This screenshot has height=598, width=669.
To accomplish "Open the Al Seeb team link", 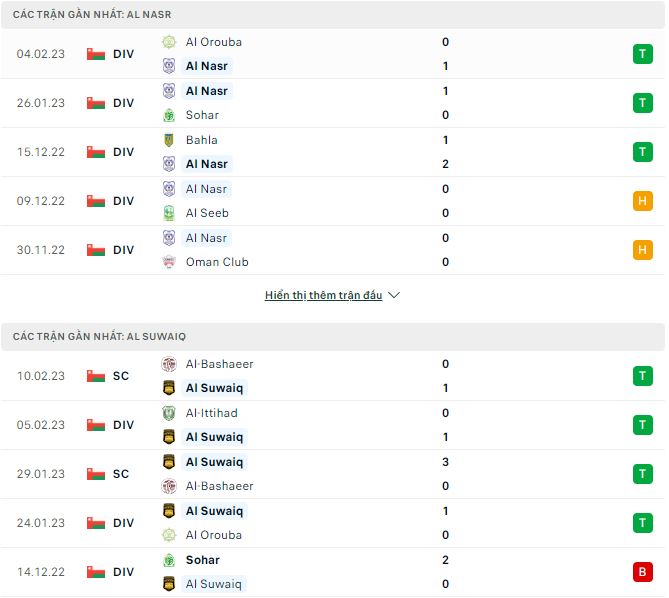I will tap(207, 213).
